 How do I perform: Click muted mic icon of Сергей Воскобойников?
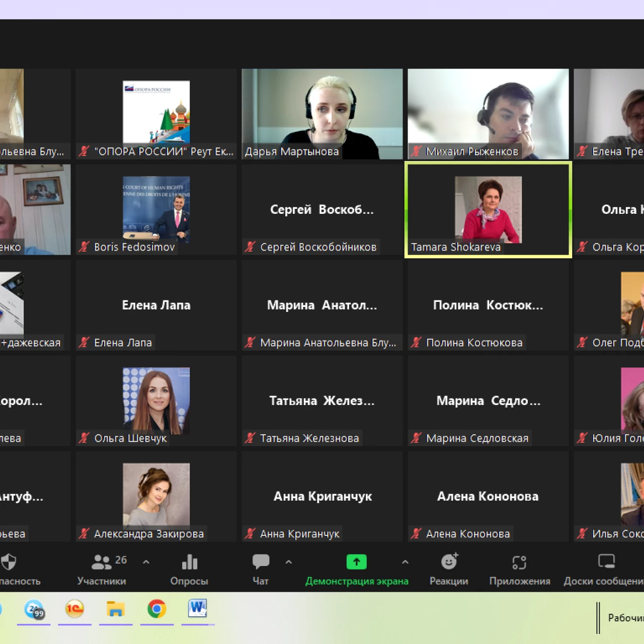250,247
